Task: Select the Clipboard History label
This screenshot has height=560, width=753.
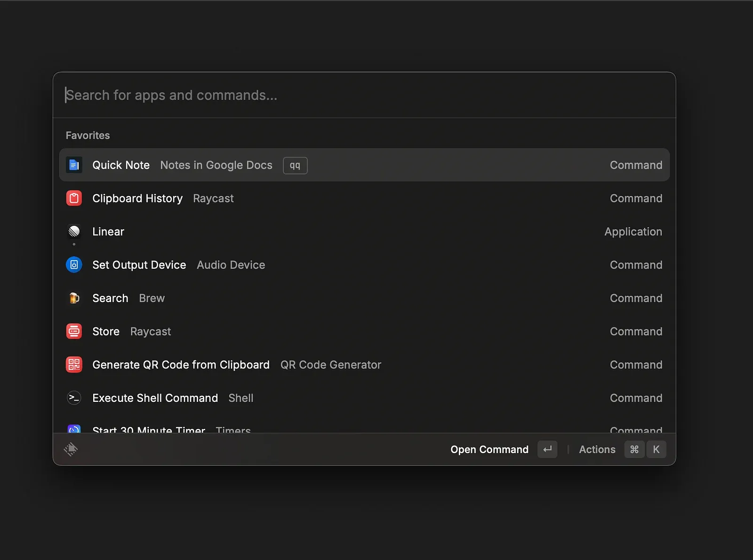Action: [x=137, y=199]
